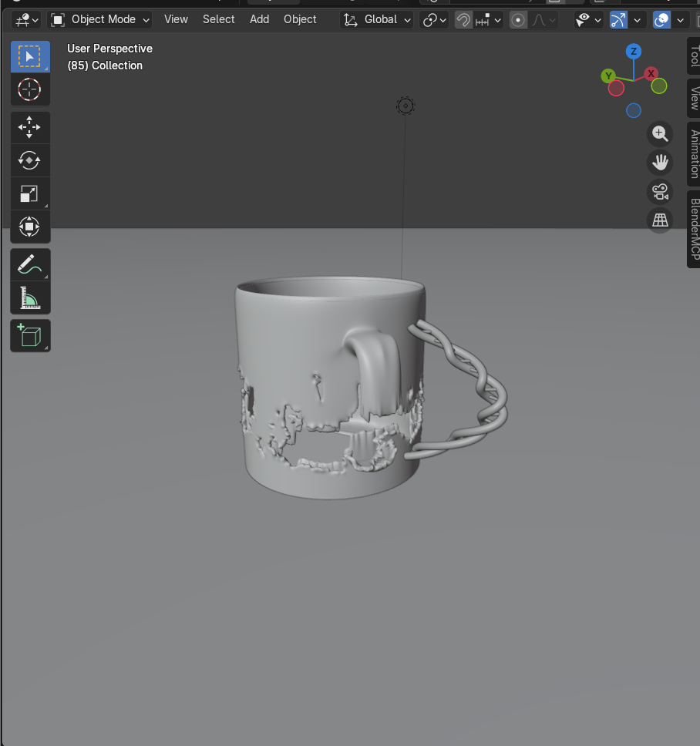
Task: Choose the Move tool
Action: point(29,127)
